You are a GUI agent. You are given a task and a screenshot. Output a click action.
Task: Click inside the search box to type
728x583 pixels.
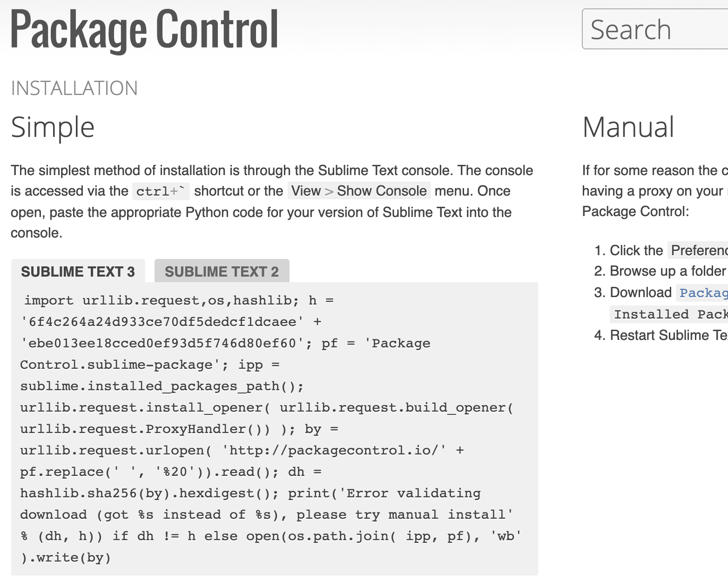point(652,29)
